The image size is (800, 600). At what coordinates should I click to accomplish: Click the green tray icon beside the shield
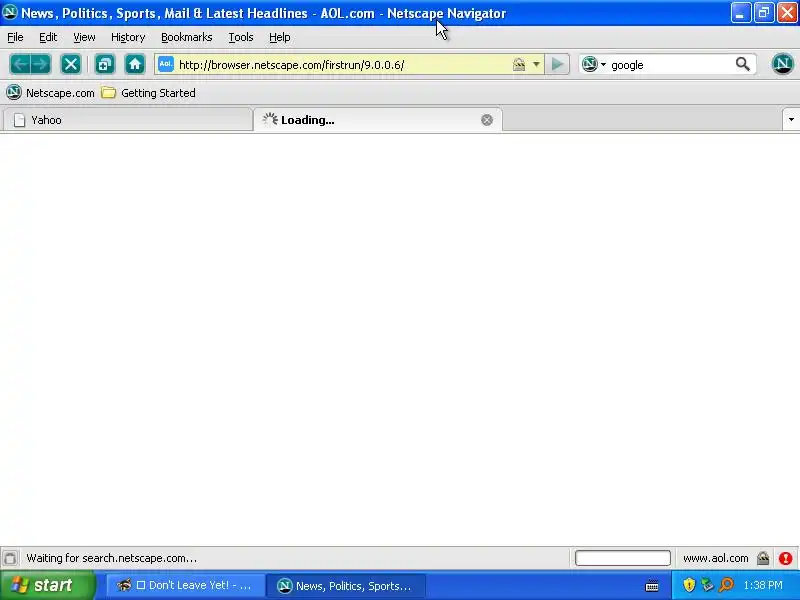pos(707,585)
